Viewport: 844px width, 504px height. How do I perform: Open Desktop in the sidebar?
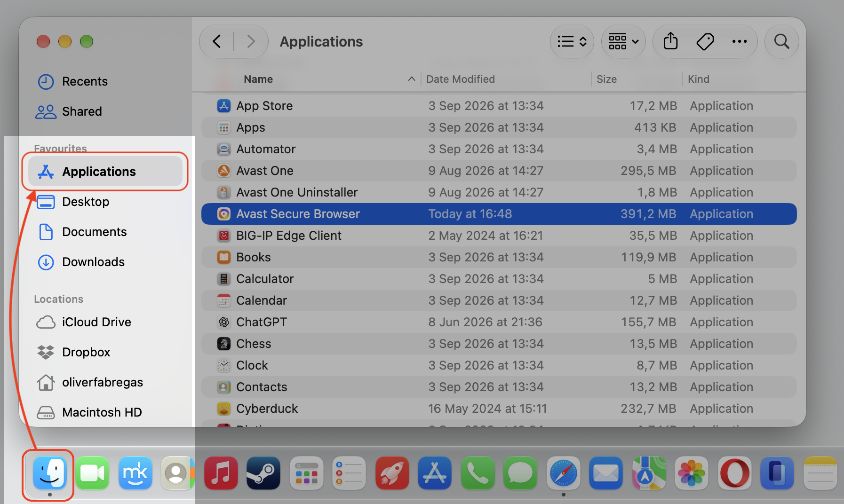106,202
